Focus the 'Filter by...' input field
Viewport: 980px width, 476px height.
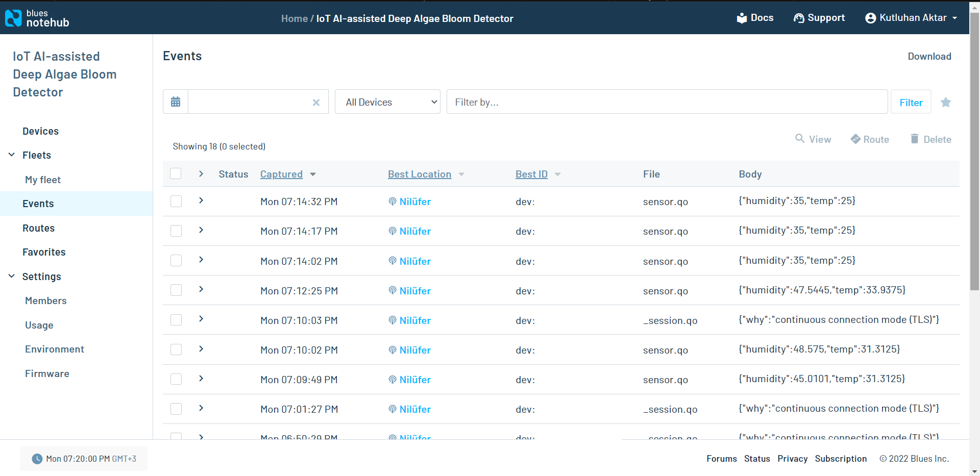click(x=667, y=102)
